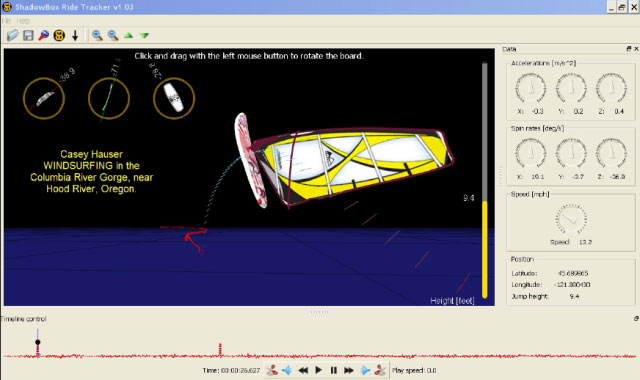Step forward with the blue right arrow
This screenshot has height=380, width=640.
pos(365,370)
